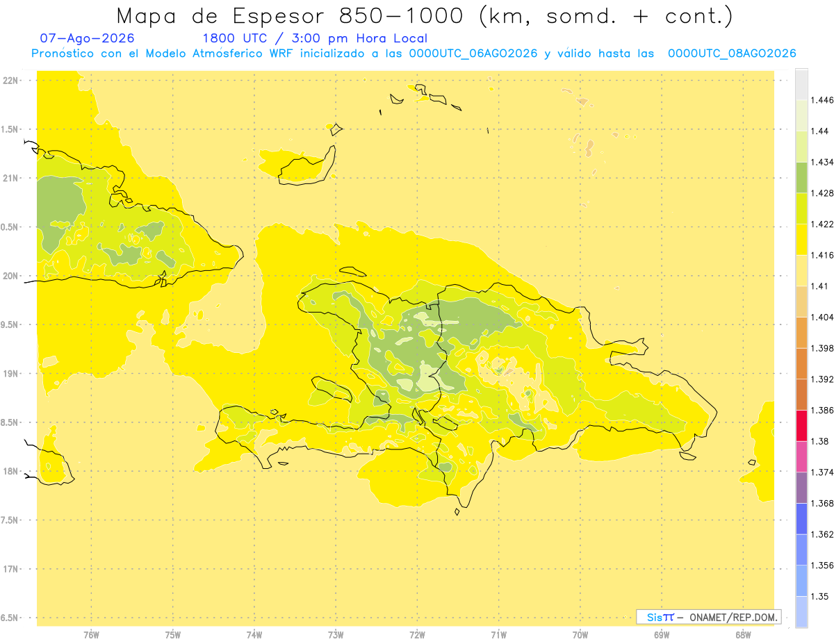Click the legend value 1.356
The height and width of the screenshot is (644, 834).
coord(823,565)
